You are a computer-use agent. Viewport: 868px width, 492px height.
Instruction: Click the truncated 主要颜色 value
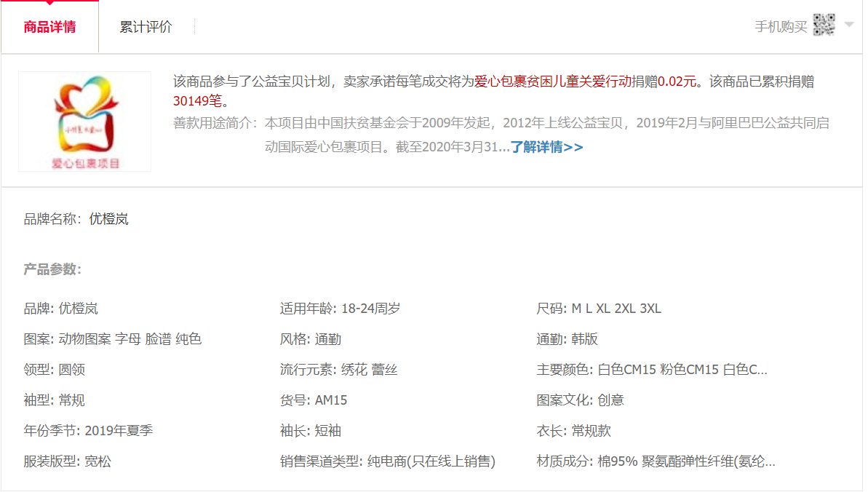tap(682, 370)
